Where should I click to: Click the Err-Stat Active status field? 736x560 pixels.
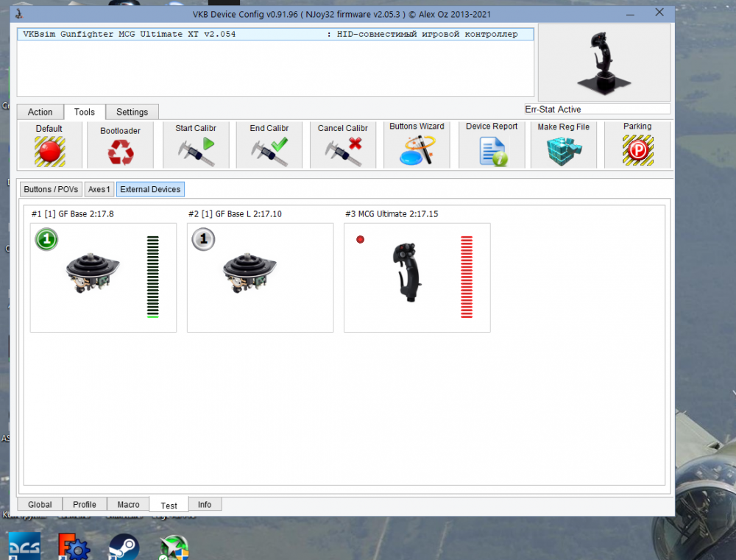pos(597,109)
